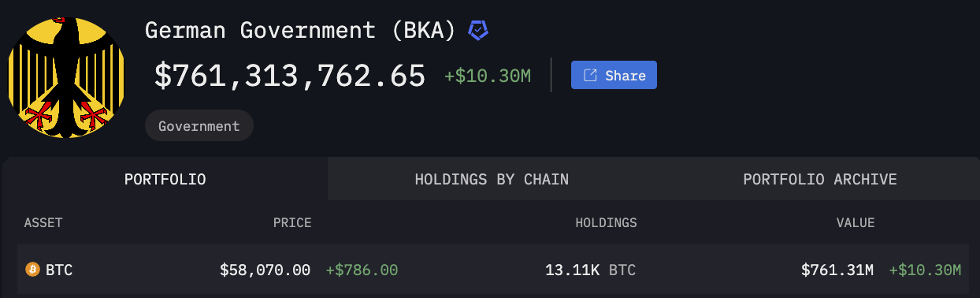
Task: Sort by the Price column header
Action: point(292,223)
